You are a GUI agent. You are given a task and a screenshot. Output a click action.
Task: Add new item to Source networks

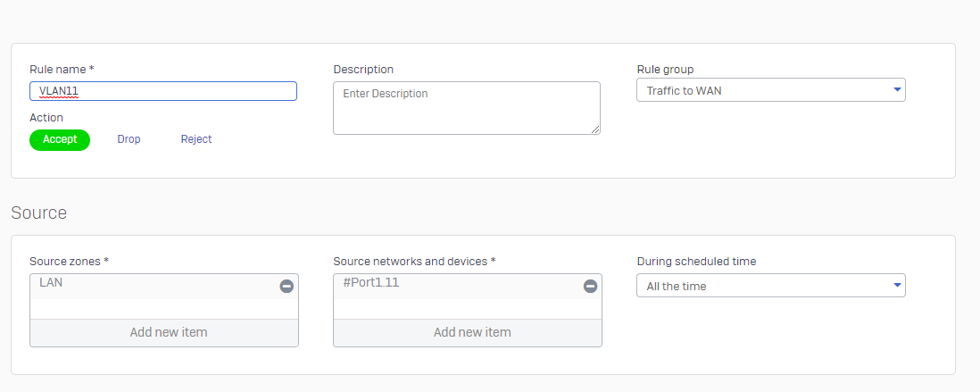(x=468, y=332)
